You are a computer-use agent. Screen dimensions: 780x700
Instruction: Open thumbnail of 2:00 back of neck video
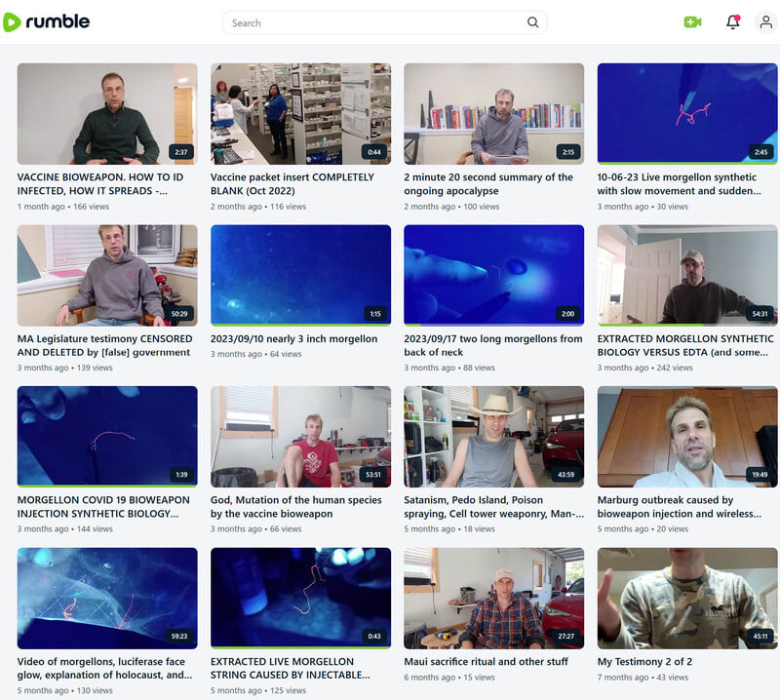point(494,275)
